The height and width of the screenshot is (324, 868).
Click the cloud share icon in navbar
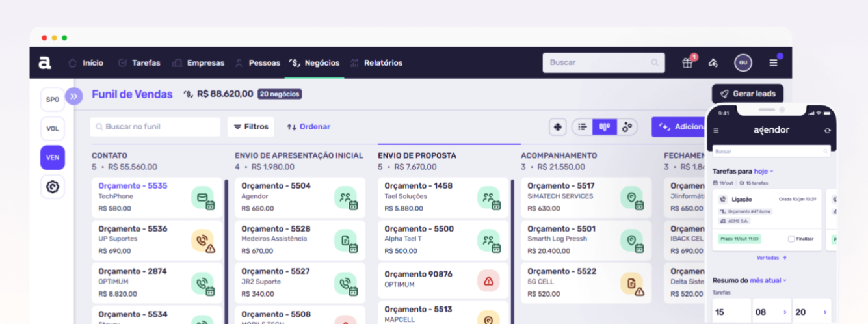pos(713,63)
